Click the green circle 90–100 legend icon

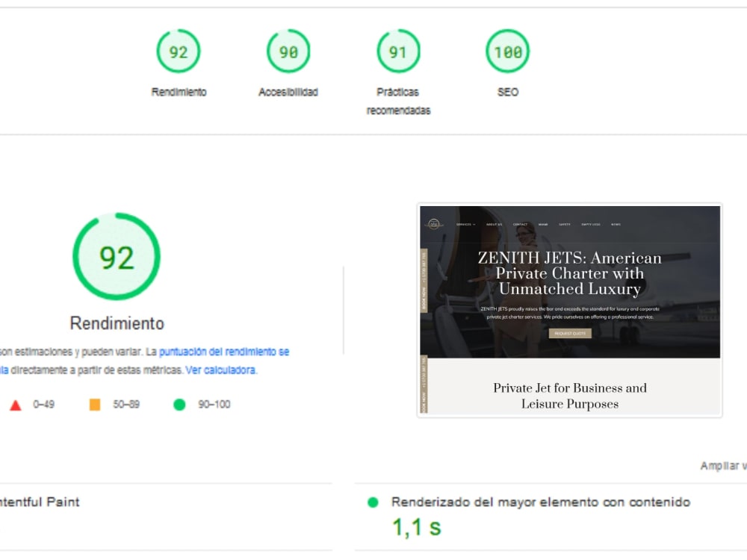point(179,405)
